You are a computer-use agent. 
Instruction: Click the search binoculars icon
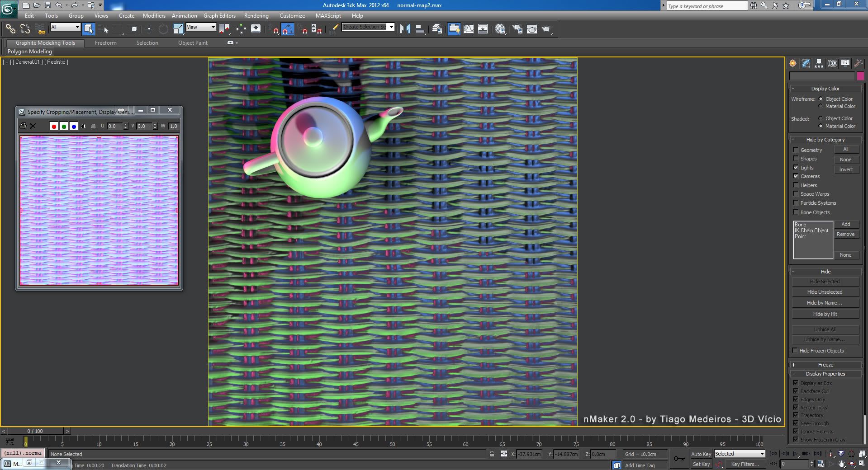(x=753, y=5)
